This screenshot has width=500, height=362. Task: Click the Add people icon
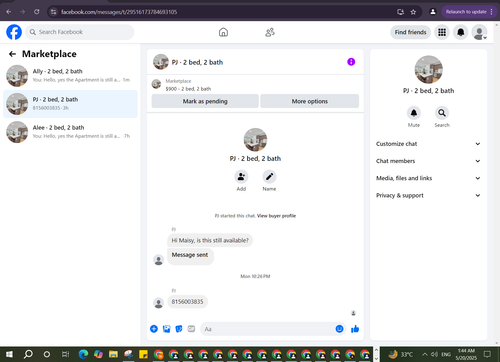[x=241, y=177]
